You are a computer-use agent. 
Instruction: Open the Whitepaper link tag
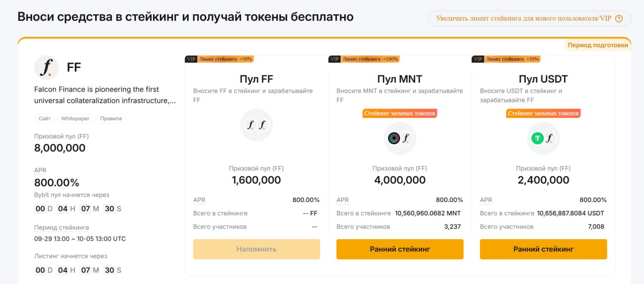[75, 119]
